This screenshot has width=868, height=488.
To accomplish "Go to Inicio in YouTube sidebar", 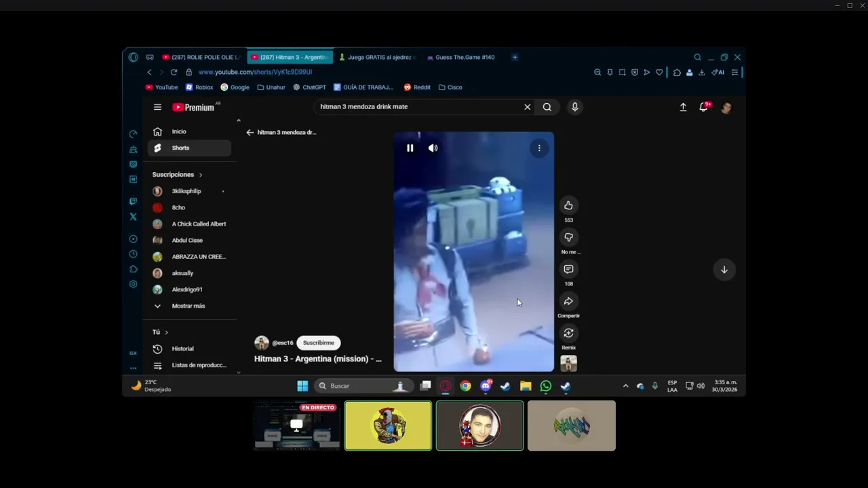I will [x=189, y=131].
